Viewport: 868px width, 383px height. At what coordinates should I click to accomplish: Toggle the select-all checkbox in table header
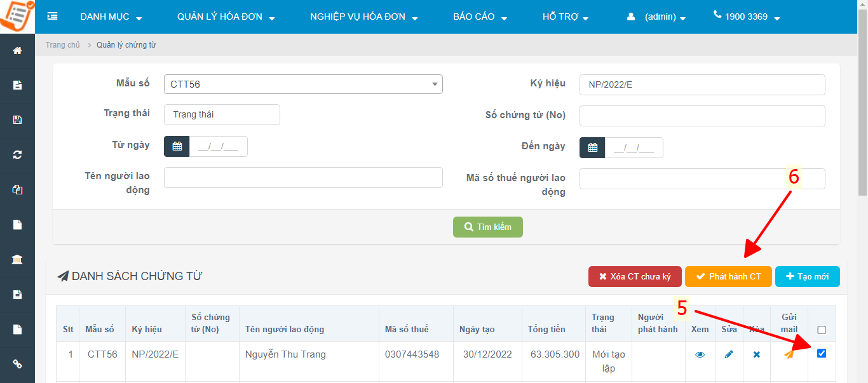tap(822, 330)
